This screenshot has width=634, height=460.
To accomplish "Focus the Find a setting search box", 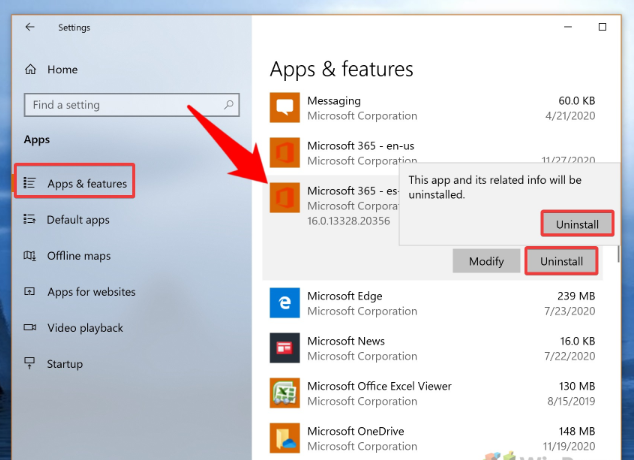I will pos(131,105).
